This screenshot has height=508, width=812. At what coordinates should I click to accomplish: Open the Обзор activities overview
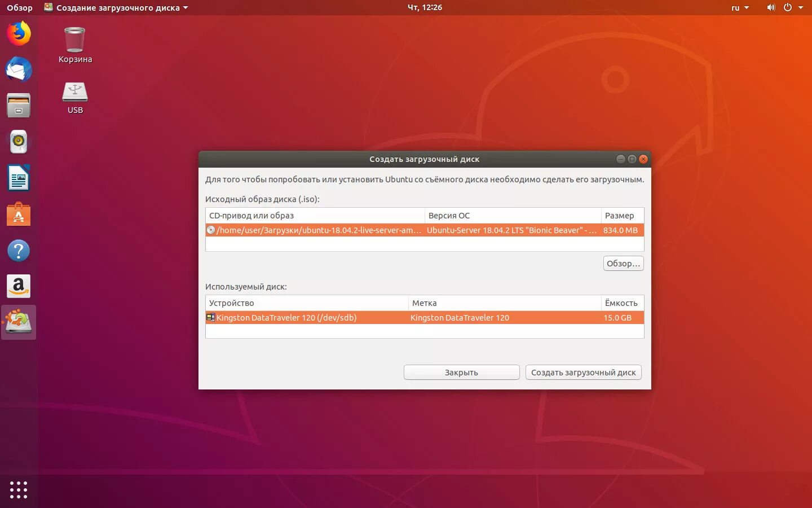[x=20, y=7]
